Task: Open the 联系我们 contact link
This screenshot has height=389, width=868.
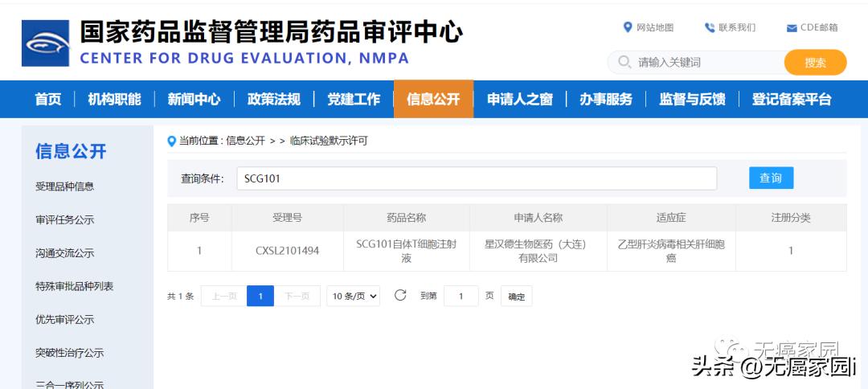Action: click(737, 27)
